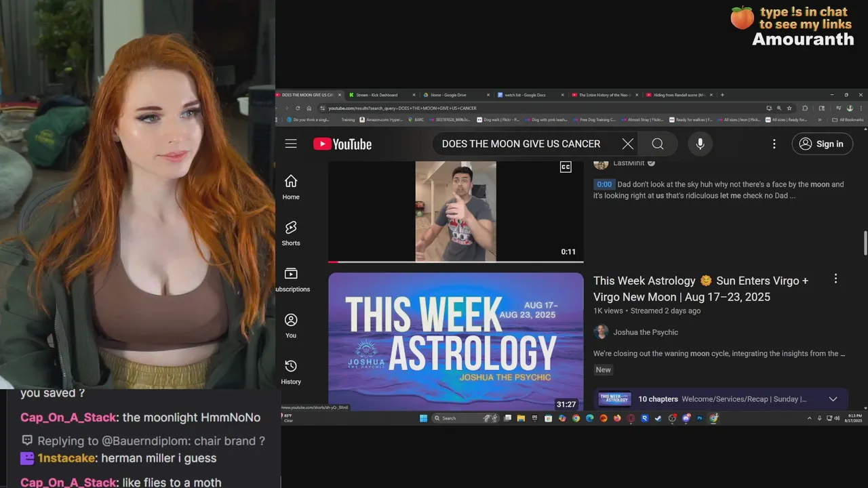Open Shorts in YouTube sidebar
This screenshot has width=868, height=488.
291,233
